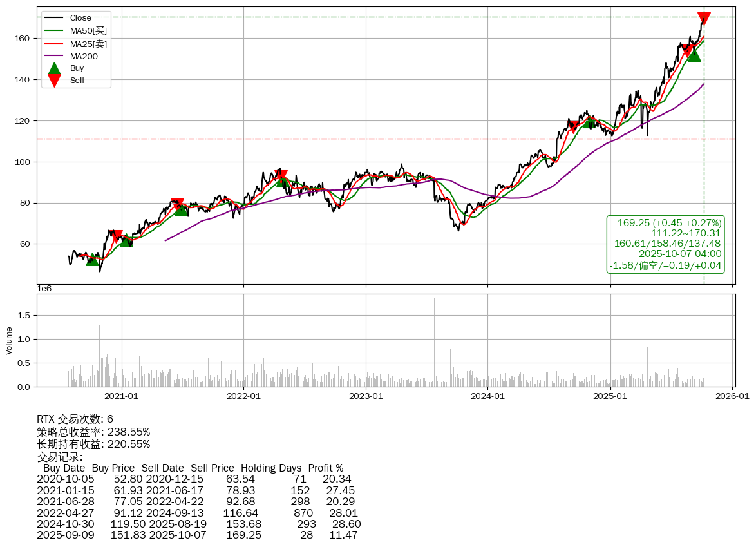Click the Holding Days column header
The width and height of the screenshot is (756, 547).
coord(271,468)
